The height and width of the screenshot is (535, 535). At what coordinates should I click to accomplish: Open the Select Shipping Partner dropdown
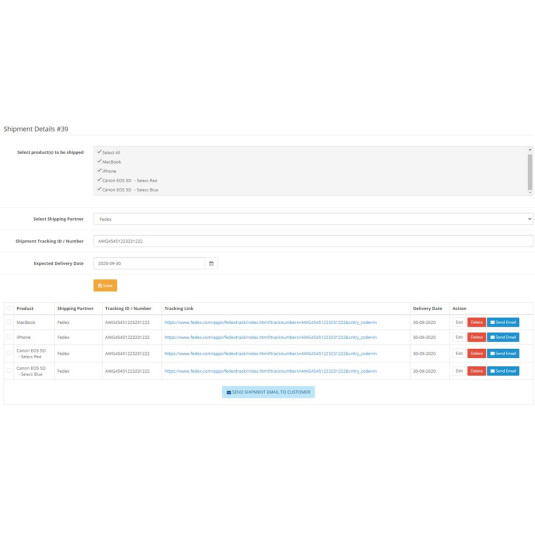pos(313,219)
